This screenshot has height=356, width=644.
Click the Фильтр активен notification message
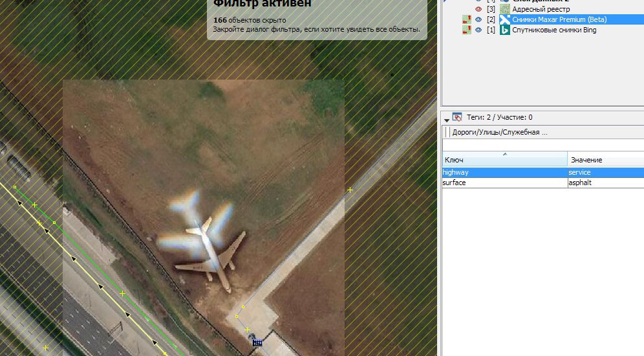317,19
